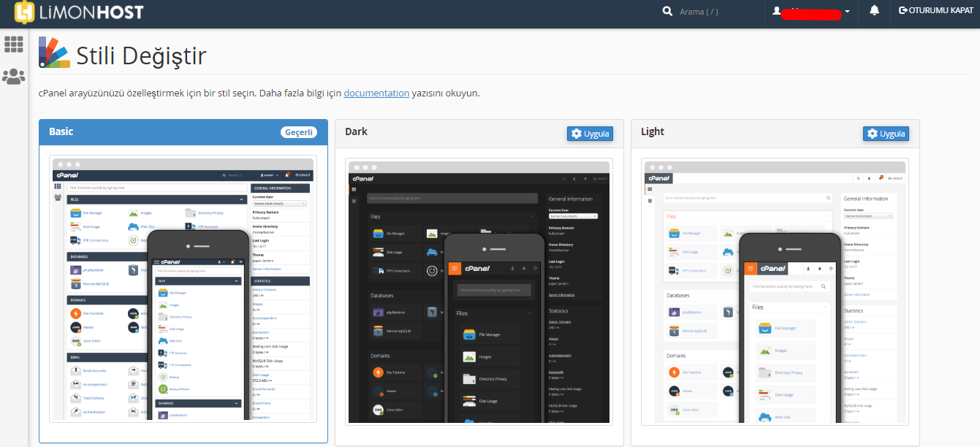The image size is (980, 447).
Task: Click the Geçerli badge on Basic
Action: [x=299, y=132]
